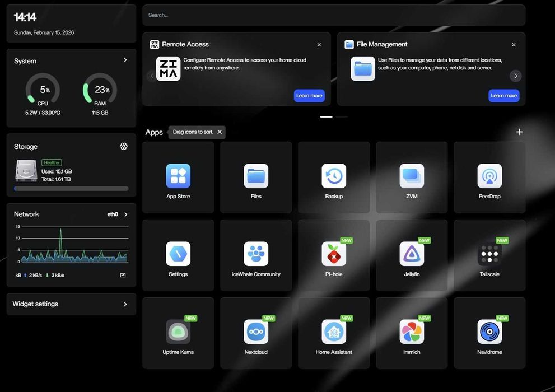Go to next banner card arrow

coord(515,76)
